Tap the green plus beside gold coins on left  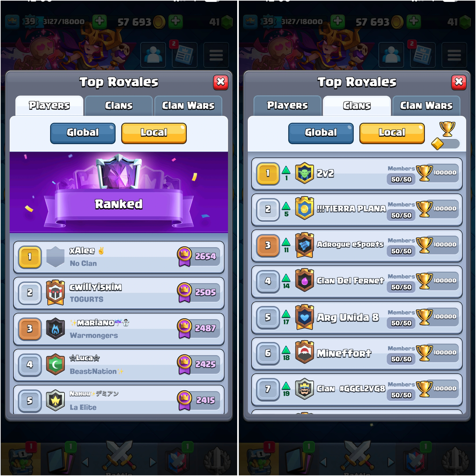click(176, 21)
